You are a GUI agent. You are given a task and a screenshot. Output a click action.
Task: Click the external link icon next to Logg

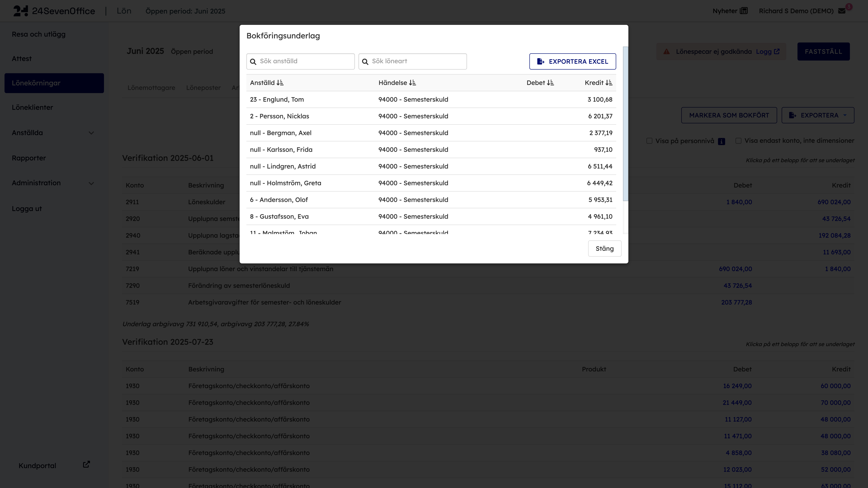(777, 52)
